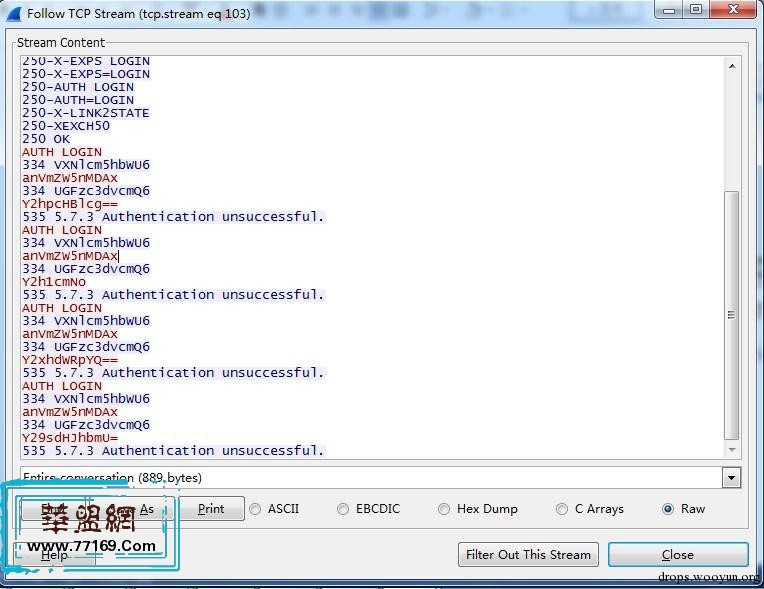Screen dimensions: 764x589
Task: Select the Raw radio button
Action: coord(668,509)
